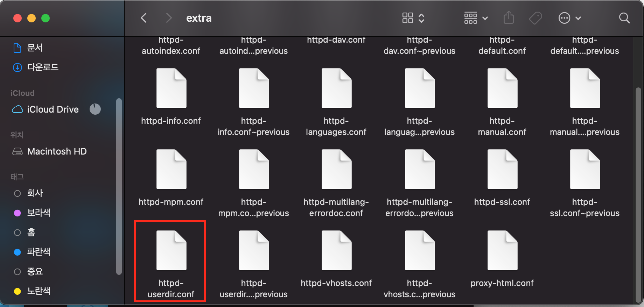Select the httpd-multilang-errordoc.conf file icon
The image size is (644, 307).
(x=336, y=170)
